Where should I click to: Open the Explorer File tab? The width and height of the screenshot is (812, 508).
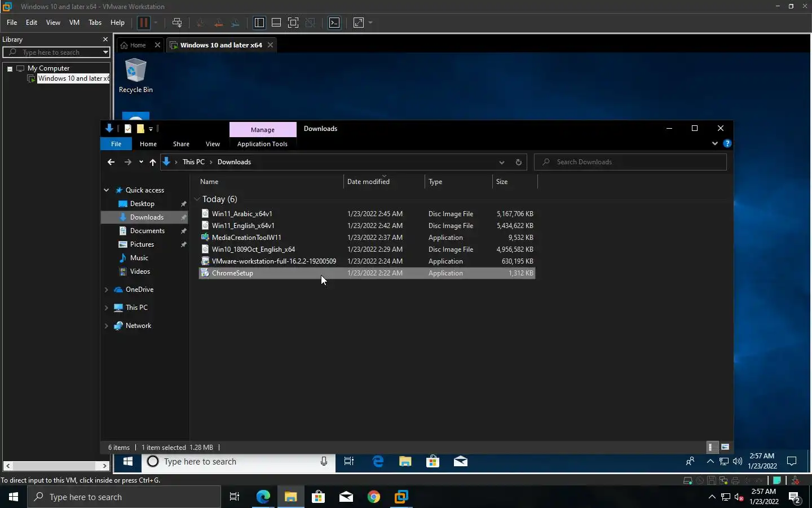coord(116,144)
